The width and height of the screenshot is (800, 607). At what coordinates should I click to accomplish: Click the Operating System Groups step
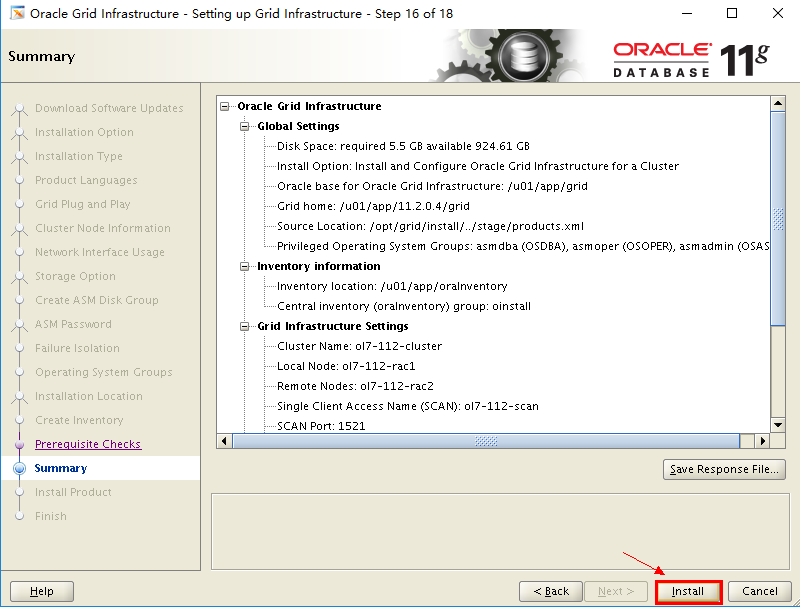coord(104,372)
